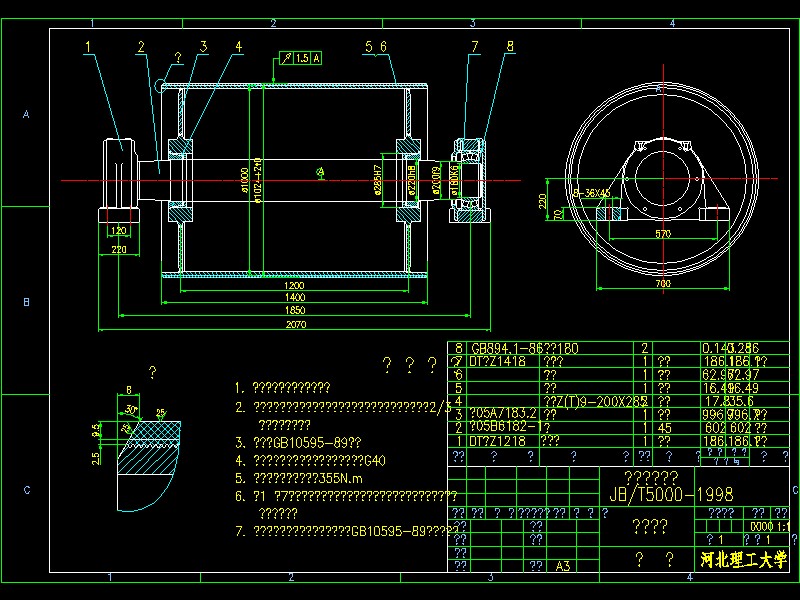Click the 2.5 dimension in the detail view

(96, 458)
